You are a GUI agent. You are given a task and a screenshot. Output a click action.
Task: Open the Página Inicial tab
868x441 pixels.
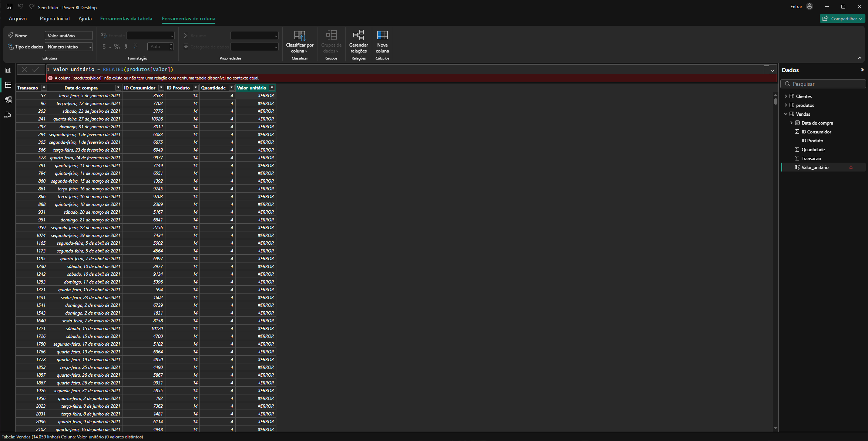(x=55, y=18)
